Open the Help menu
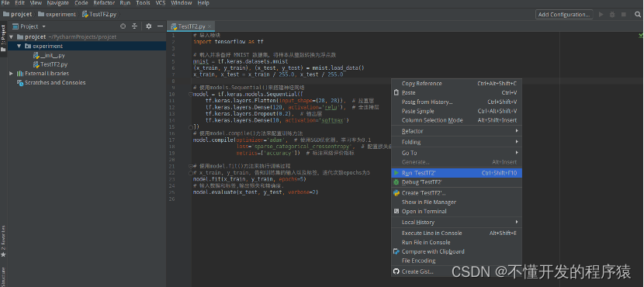This screenshot has height=287, width=644. click(203, 3)
